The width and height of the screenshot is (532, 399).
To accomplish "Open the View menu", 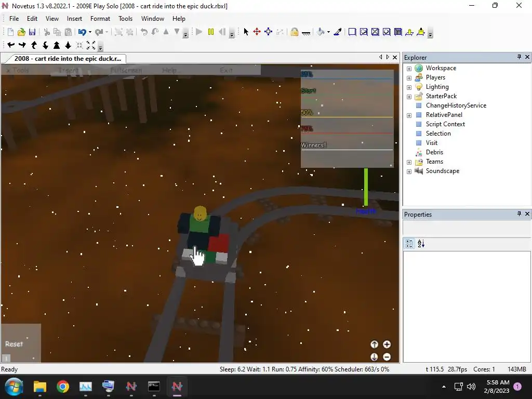I will pos(52,19).
